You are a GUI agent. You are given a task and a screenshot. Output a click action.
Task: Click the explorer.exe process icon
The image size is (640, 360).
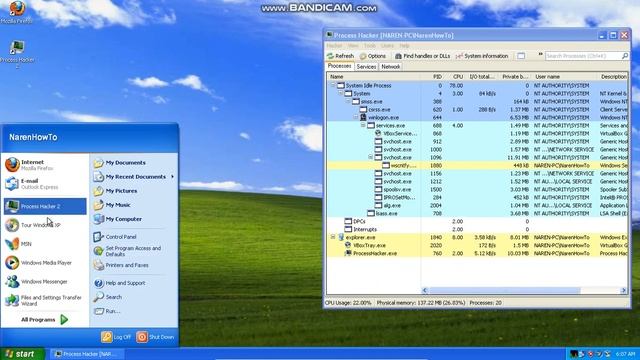point(341,237)
